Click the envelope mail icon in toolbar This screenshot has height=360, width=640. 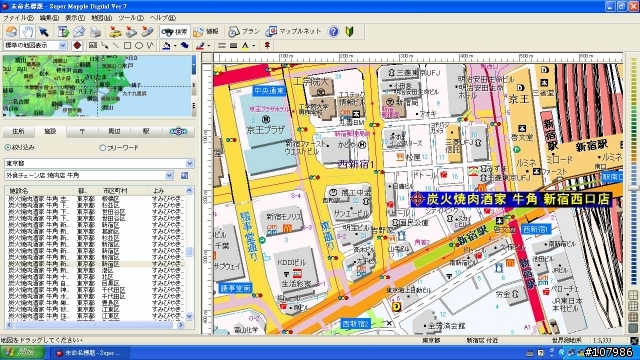[x=80, y=31]
